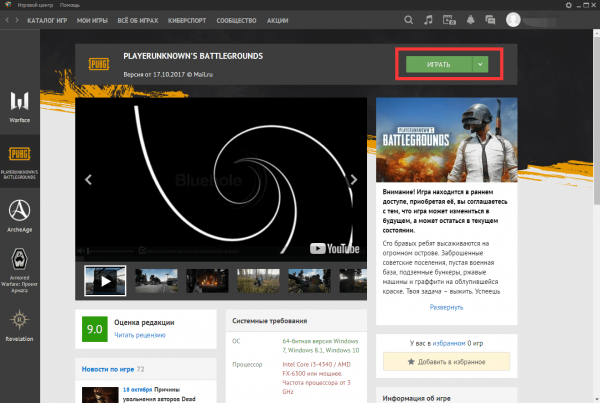
Task: Expand the description with Развернуть
Action: click(446, 307)
